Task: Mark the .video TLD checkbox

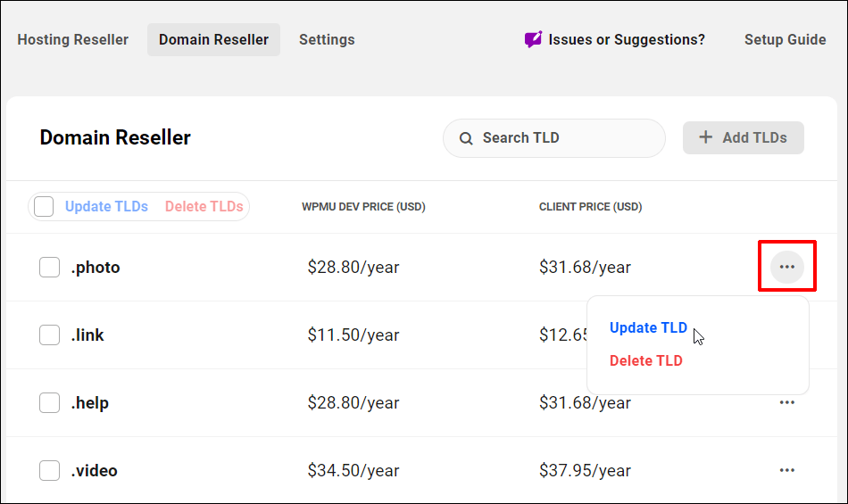Action: [x=50, y=470]
